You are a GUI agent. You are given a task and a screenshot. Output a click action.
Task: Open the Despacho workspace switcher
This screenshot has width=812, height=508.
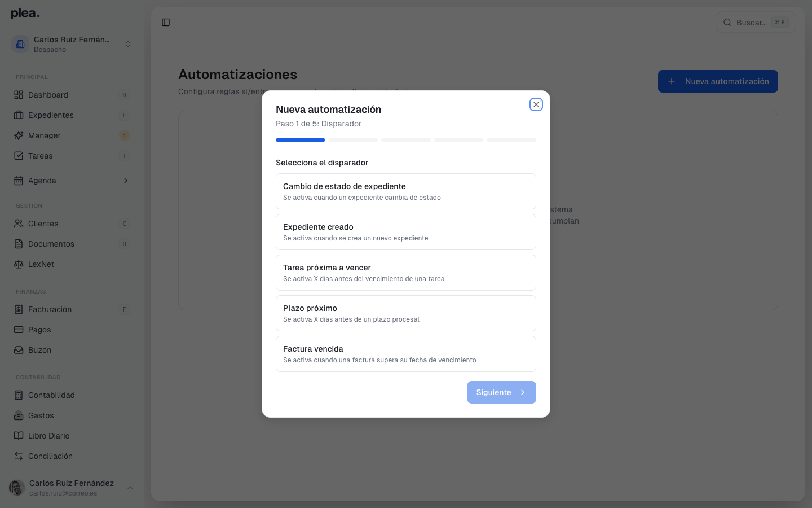72,44
